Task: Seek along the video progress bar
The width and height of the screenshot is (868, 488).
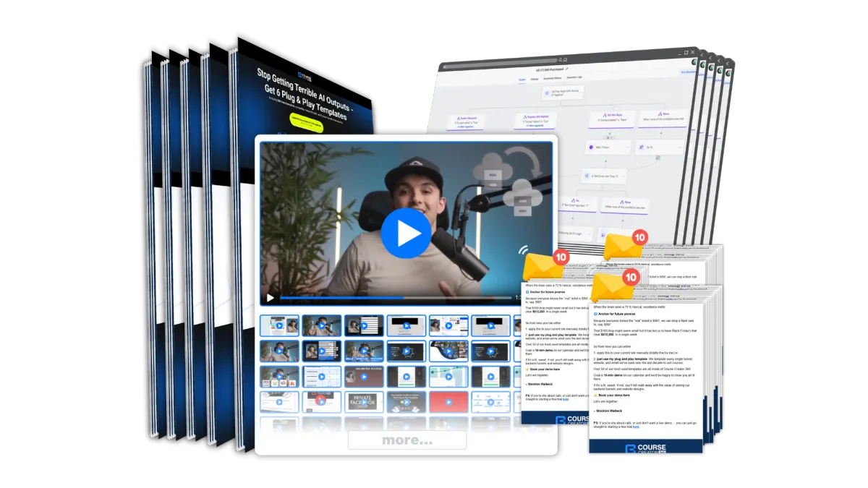Action: pyautogui.click(x=396, y=297)
